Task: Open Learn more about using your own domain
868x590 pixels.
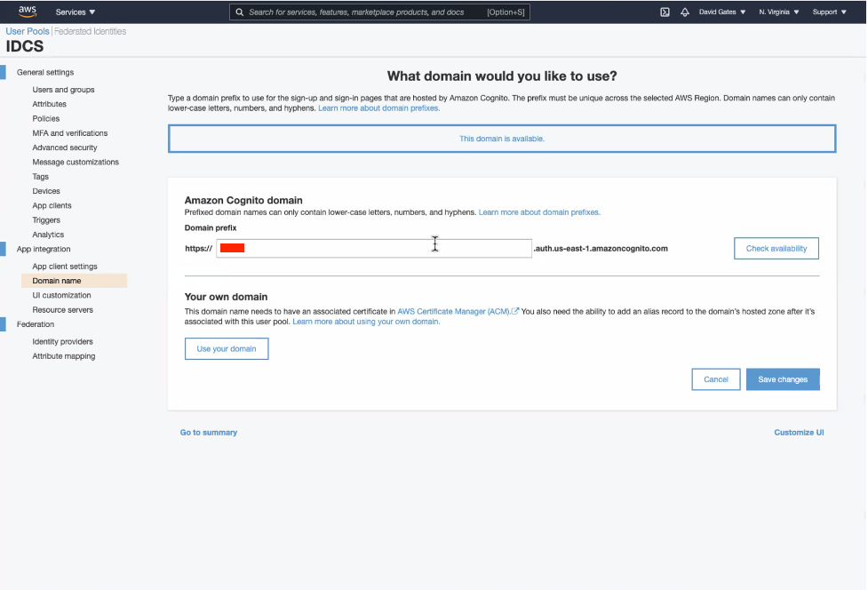Action: (x=366, y=322)
